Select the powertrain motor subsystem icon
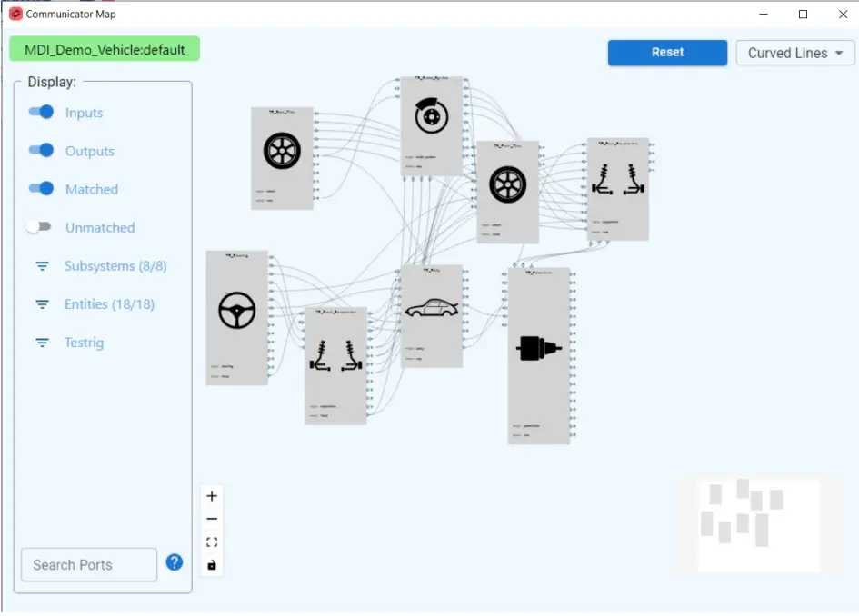The width and height of the screenshot is (859, 616). coord(538,348)
